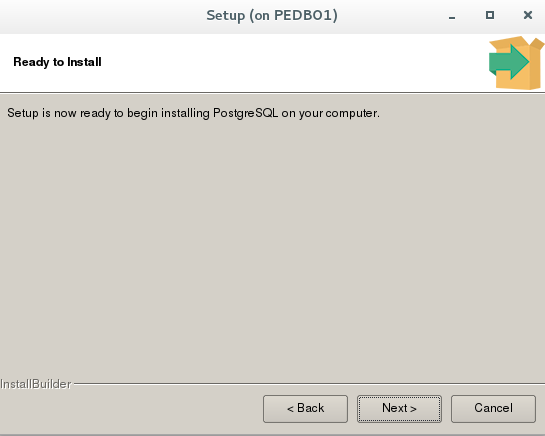Click the PostgreSQL installer box icon
The height and width of the screenshot is (436, 545).
click(x=516, y=63)
